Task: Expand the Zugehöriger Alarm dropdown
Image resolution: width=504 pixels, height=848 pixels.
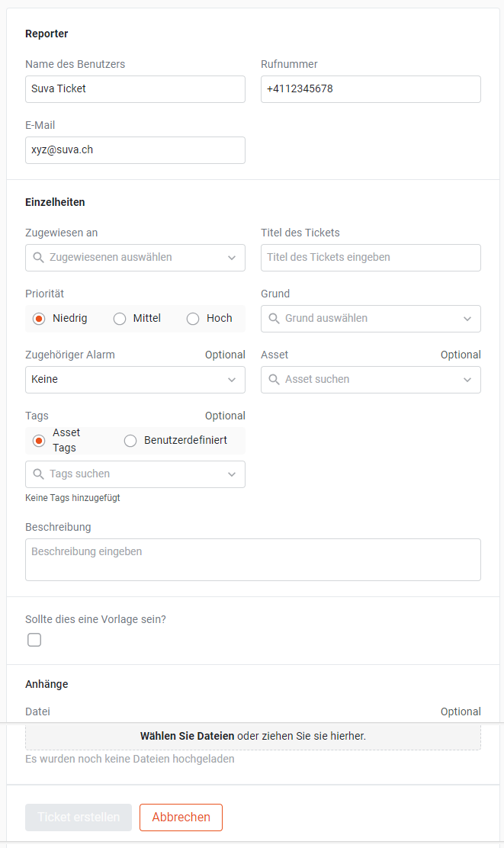Action: tap(232, 380)
